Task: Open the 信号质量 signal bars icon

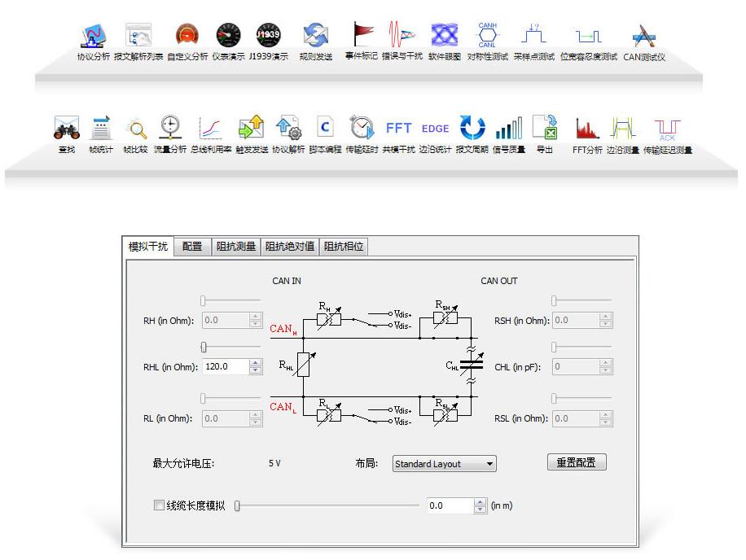Action: click(509, 129)
